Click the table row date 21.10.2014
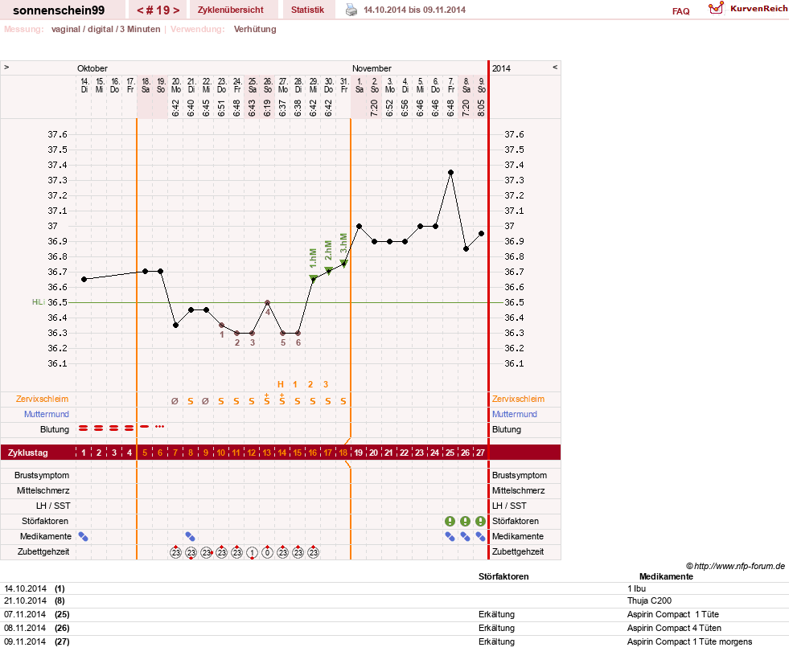The image size is (789, 672). coord(25,600)
